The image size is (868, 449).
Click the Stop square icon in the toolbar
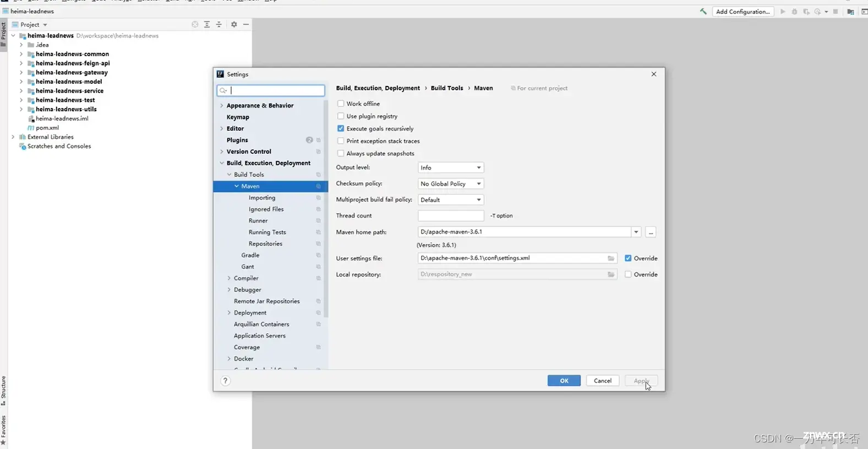click(836, 12)
